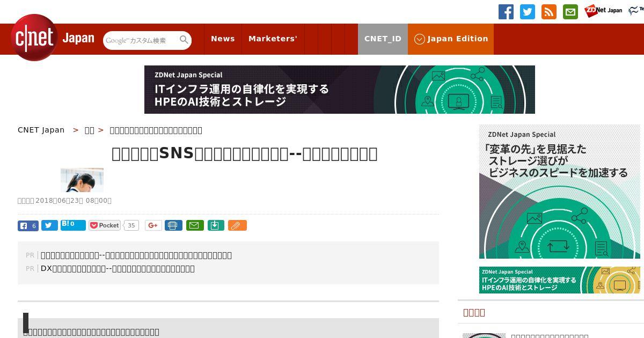Viewport: 644px width, 338px height.
Task: Open the Marketers' menu
Action: click(273, 39)
